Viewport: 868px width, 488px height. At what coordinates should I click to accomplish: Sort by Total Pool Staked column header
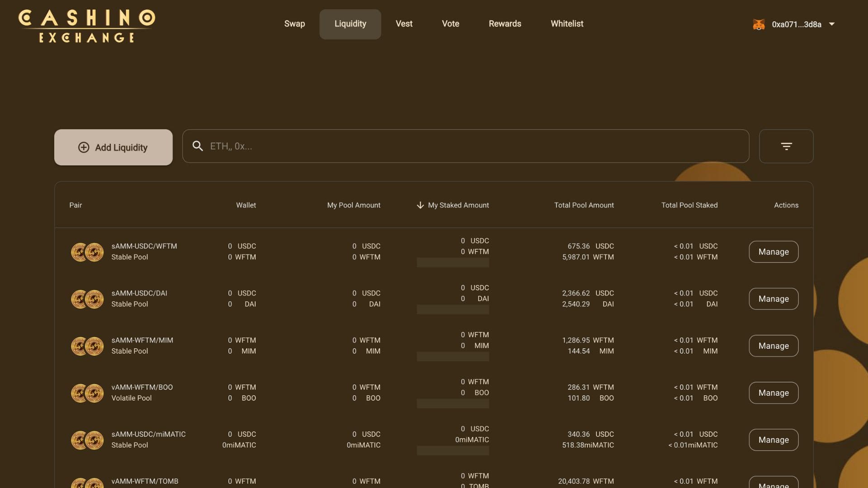click(x=689, y=205)
